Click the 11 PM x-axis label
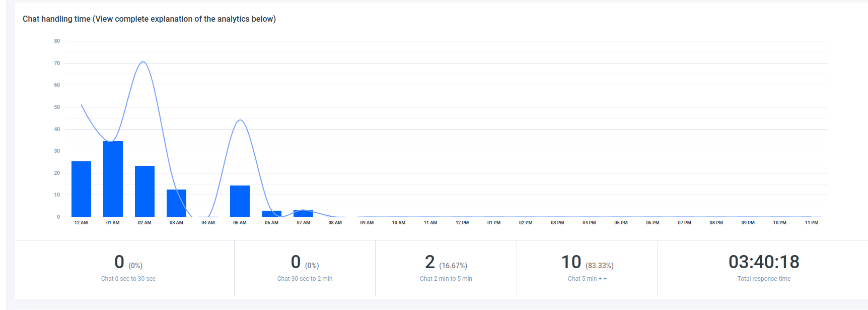Image resolution: width=868 pixels, height=310 pixels. click(x=811, y=223)
